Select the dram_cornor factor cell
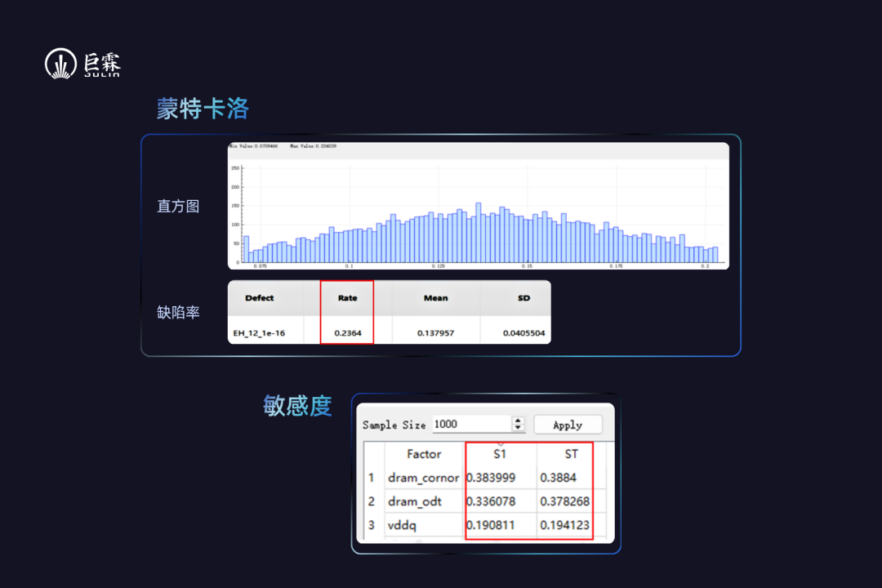882x588 pixels. [x=424, y=478]
